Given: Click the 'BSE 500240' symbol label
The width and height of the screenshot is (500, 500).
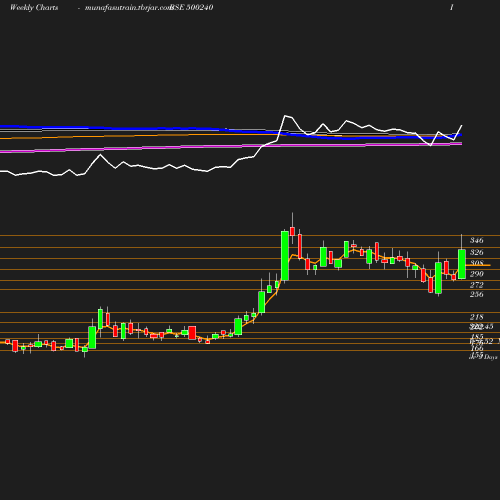Looking at the screenshot, I should [192, 7].
